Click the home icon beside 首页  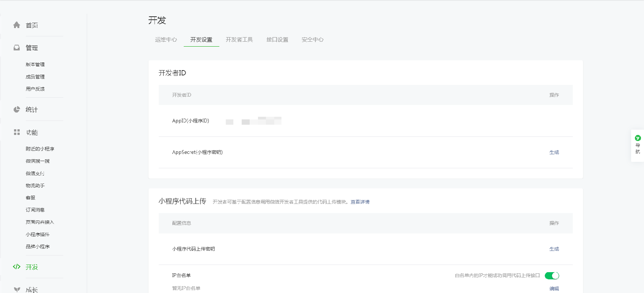coord(17,25)
